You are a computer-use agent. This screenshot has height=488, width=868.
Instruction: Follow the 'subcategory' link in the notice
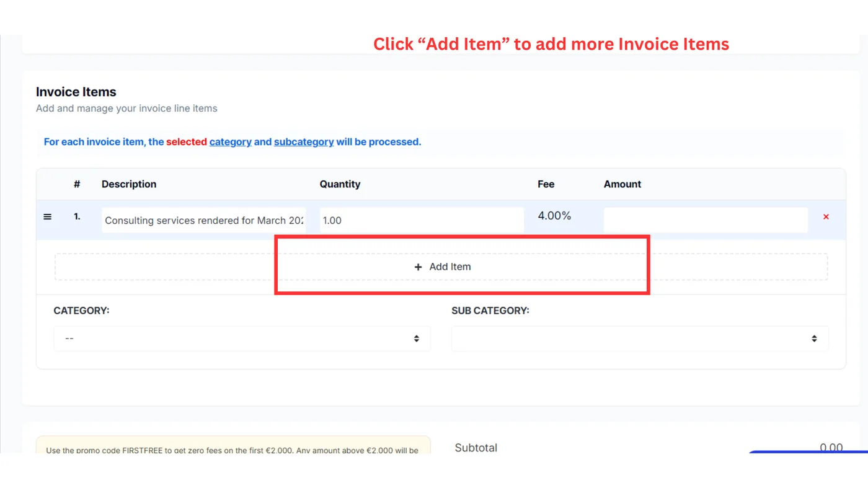[304, 142]
